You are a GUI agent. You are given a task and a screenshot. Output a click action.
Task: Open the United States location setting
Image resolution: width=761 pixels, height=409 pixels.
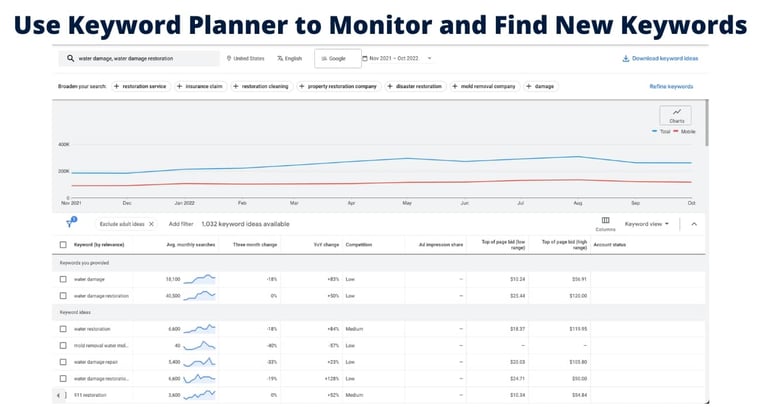[x=246, y=58]
